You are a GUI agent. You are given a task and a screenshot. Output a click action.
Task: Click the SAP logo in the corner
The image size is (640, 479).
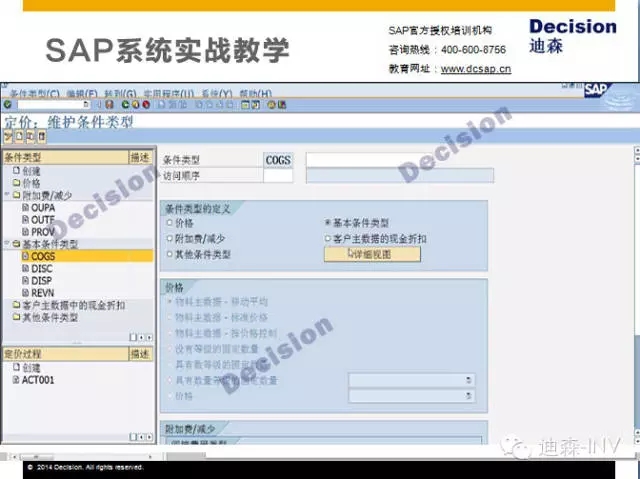coord(598,90)
